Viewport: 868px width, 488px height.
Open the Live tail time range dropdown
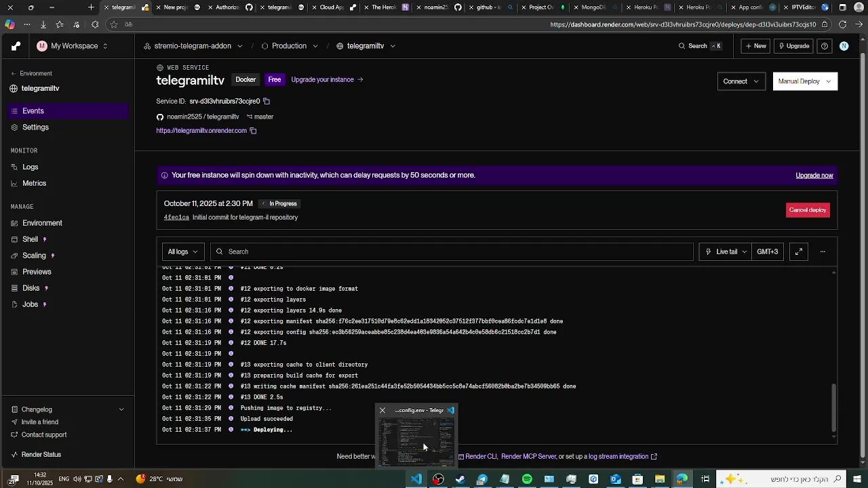tap(726, 251)
